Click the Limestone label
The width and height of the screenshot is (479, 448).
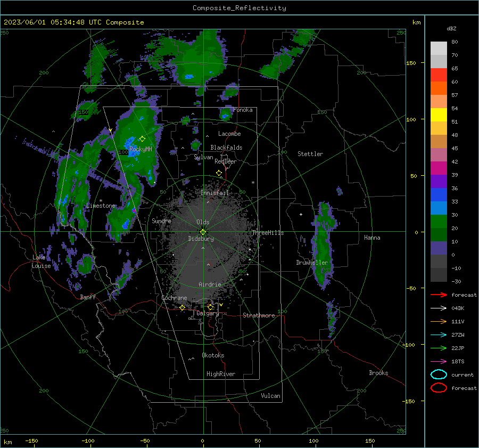[x=101, y=206]
